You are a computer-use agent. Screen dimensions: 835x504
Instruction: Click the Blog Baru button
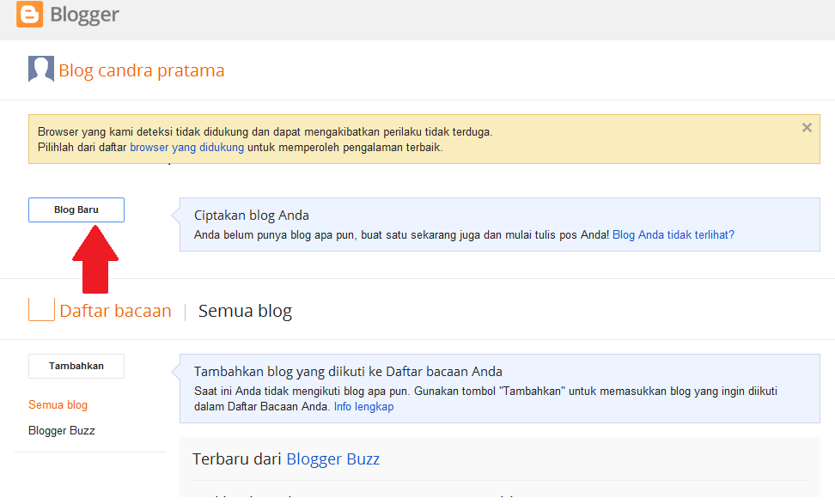76,209
